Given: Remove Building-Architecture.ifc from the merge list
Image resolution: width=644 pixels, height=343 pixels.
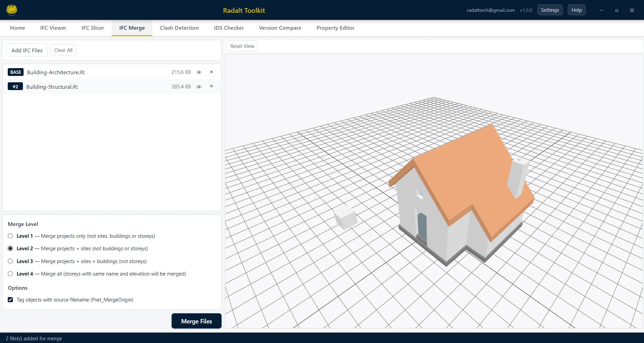Looking at the screenshot, I should coord(211,72).
